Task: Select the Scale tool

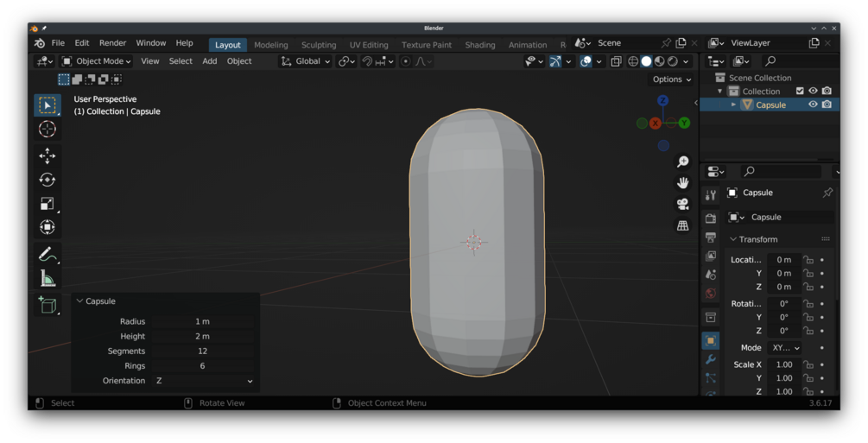Action: pyautogui.click(x=47, y=204)
